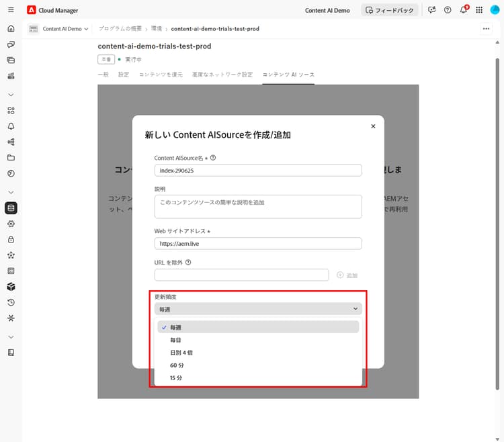Click the フィードバック feedback button
Viewport: 504px width, 442px height.
[390, 10]
